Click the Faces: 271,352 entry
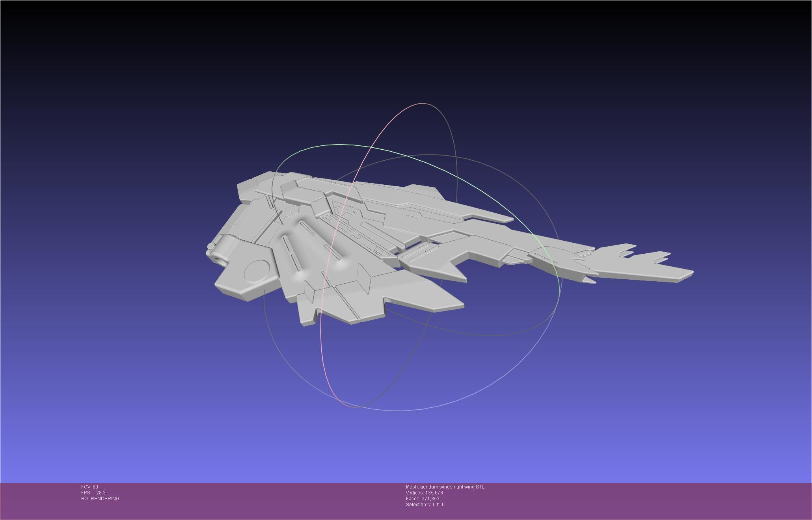The height and width of the screenshot is (520, 812). (x=423, y=499)
